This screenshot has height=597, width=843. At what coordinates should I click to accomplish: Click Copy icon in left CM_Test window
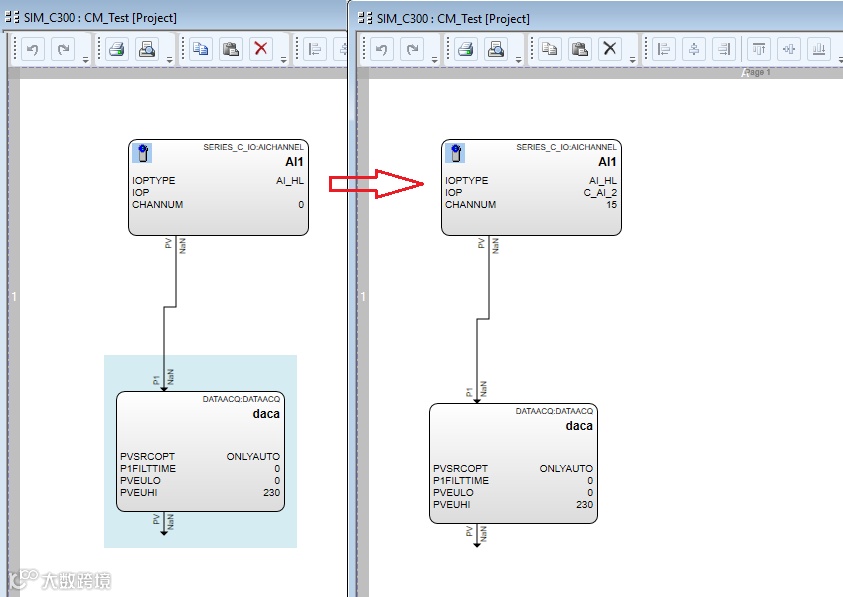(x=201, y=49)
